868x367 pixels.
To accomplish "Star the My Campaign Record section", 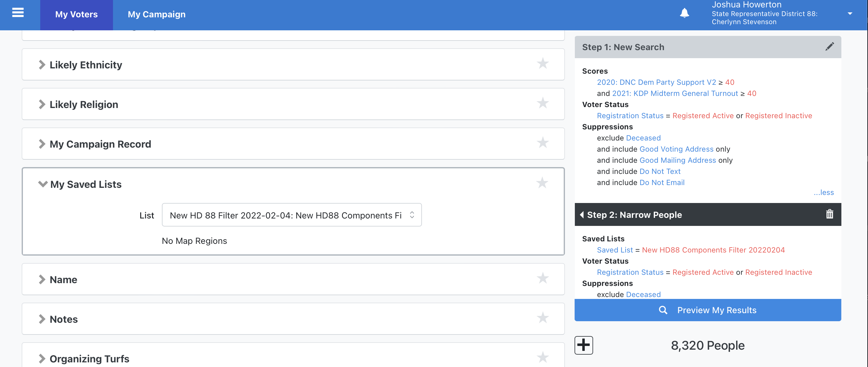I will tap(542, 143).
